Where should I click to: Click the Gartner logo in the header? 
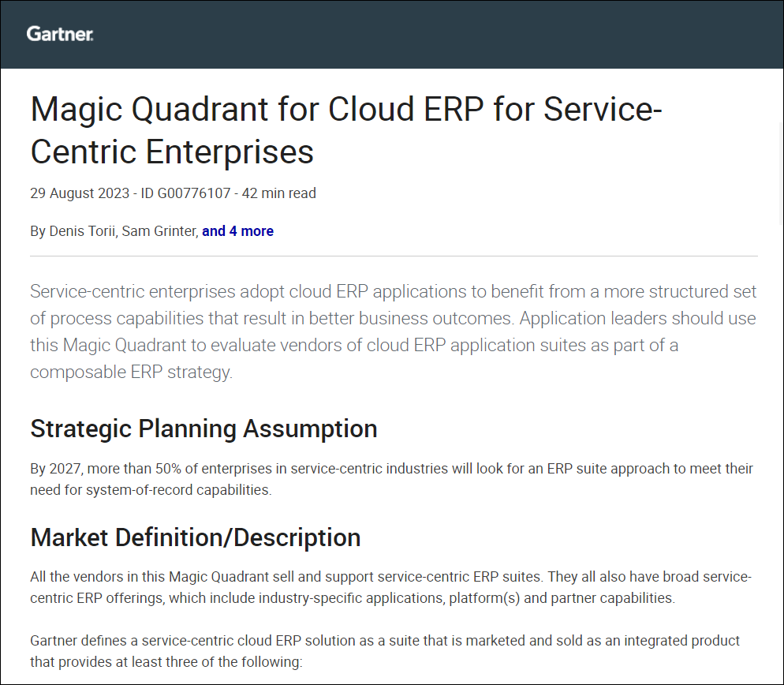point(60,34)
